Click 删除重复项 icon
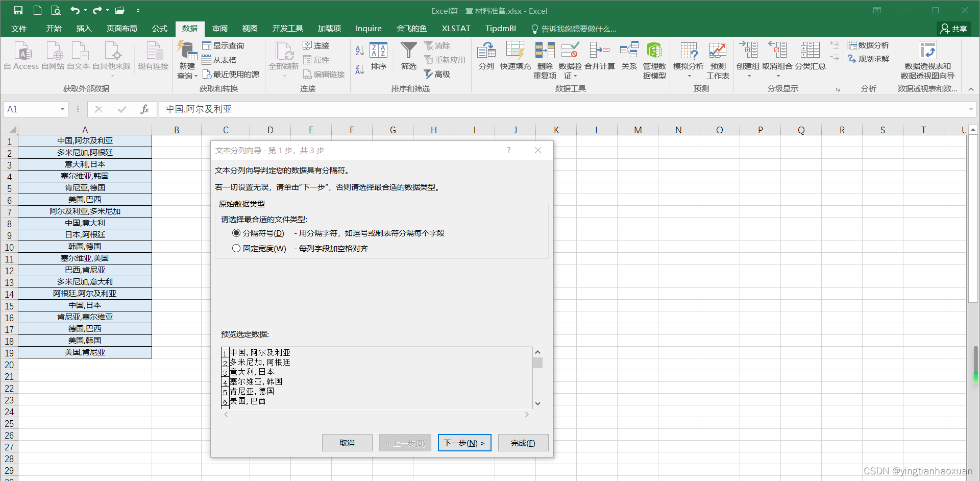This screenshot has width=980, height=481. pyautogui.click(x=545, y=60)
